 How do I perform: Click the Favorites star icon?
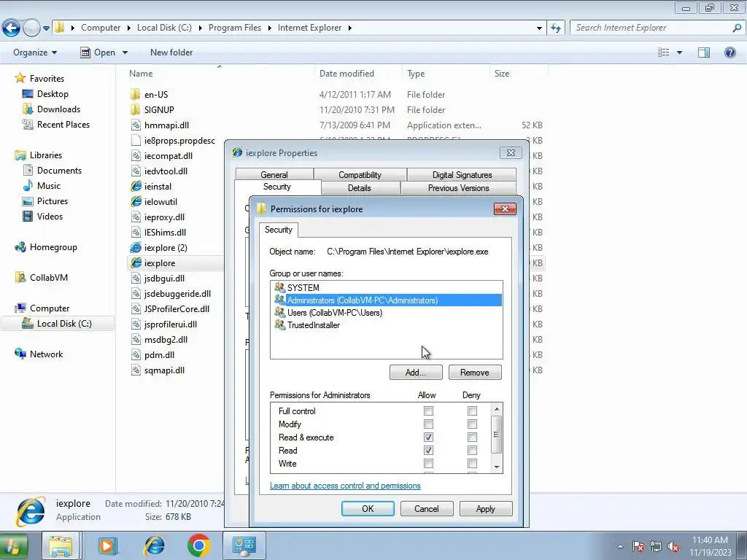[20, 78]
